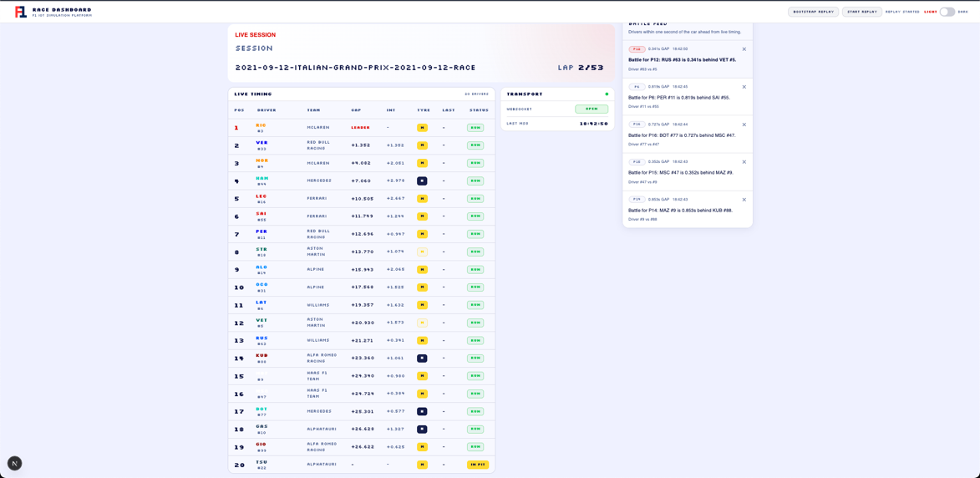
Task: Click the Last Msg time 18:42:50
Action: 594,124
